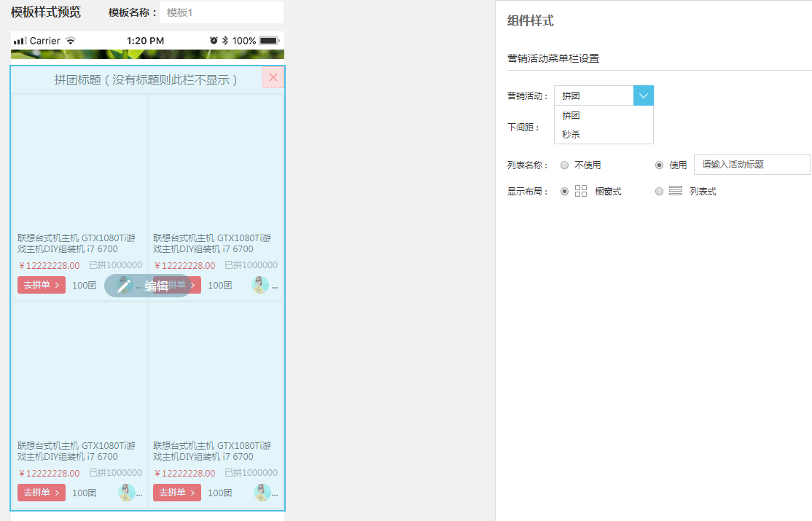Screen dimensions: 812x521
Task: Click the pencil icon on the 编辑 overlay
Action: (125, 286)
